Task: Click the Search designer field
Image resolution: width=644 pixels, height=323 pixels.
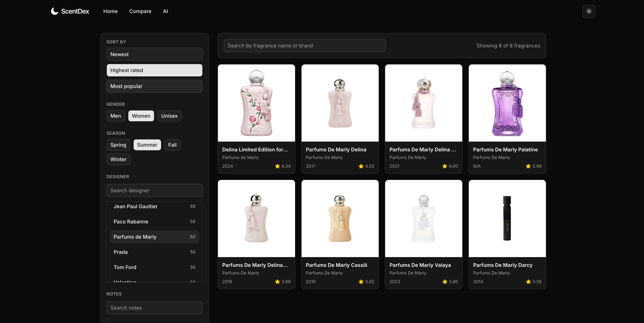Action: point(154,190)
